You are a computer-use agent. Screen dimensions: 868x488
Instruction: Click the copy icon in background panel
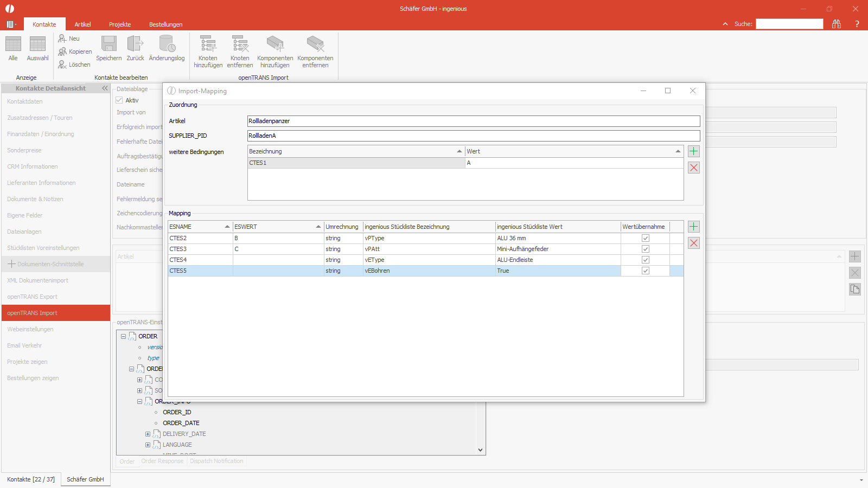pyautogui.click(x=855, y=290)
